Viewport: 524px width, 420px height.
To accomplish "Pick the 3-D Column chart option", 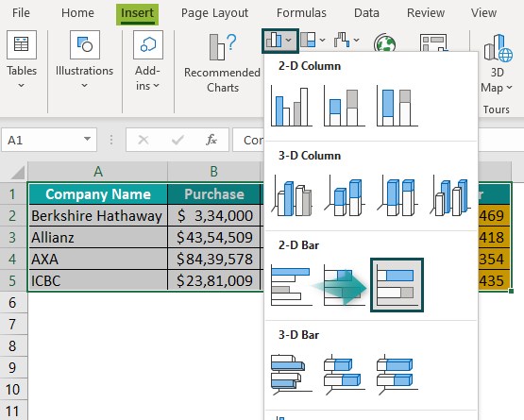I will [x=449, y=195].
